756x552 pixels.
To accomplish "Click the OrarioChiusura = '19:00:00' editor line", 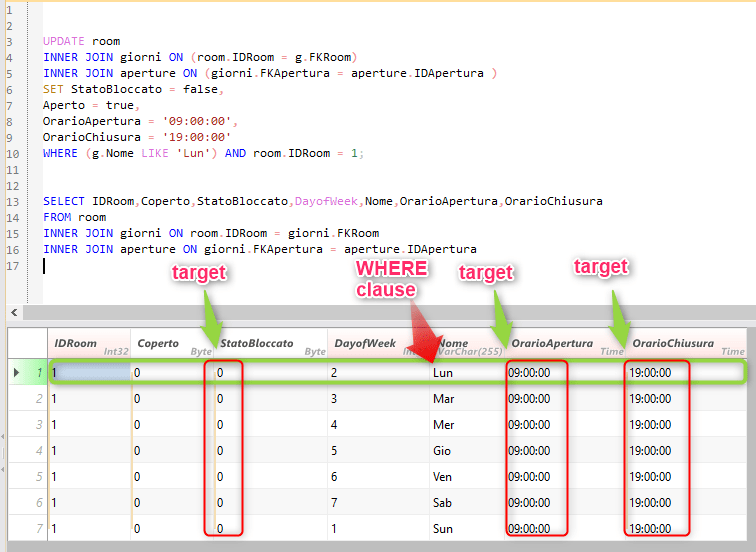I will tap(137, 137).
